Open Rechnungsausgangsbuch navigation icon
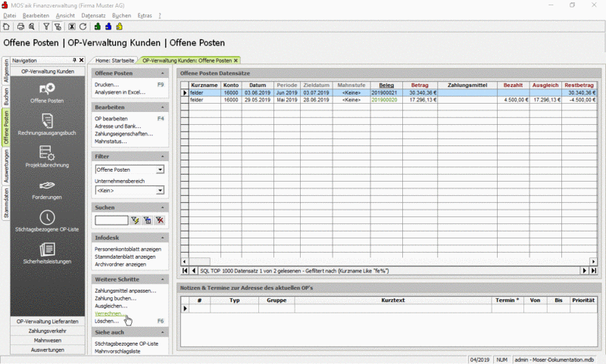606x364 pixels. coord(47,124)
